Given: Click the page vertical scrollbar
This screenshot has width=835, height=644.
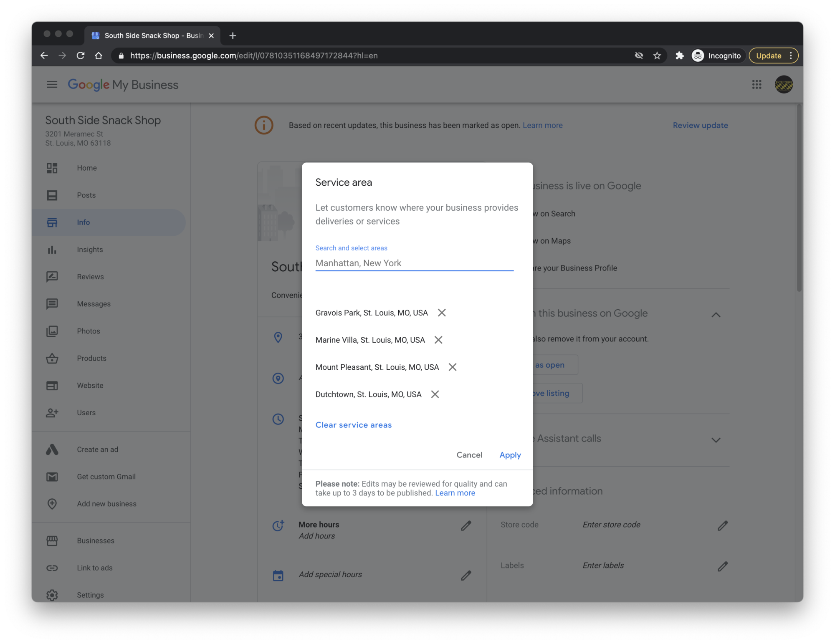Looking at the screenshot, I should [799, 198].
